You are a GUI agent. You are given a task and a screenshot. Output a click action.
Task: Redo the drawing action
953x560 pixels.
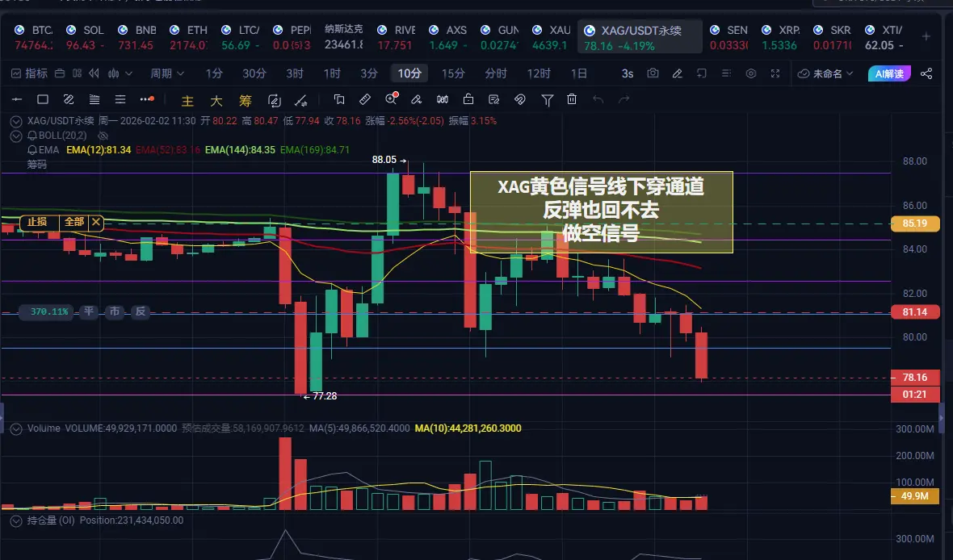(x=623, y=99)
